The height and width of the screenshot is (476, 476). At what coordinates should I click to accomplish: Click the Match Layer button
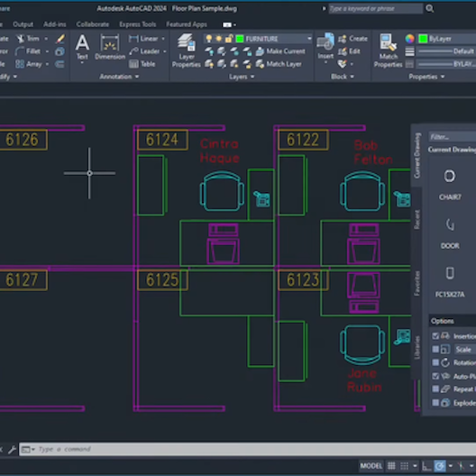tap(279, 64)
